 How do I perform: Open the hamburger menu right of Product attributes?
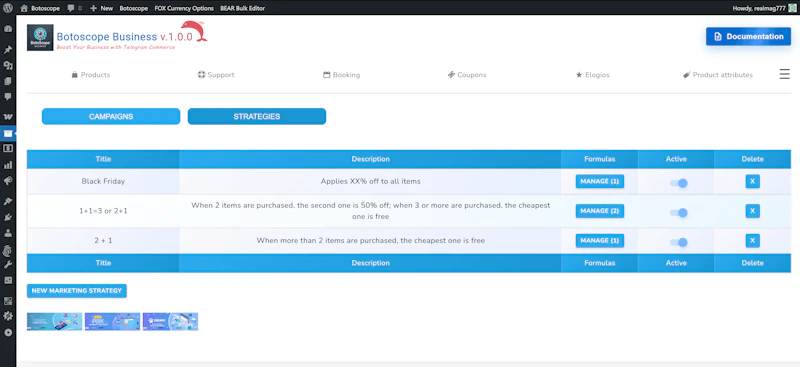click(784, 75)
